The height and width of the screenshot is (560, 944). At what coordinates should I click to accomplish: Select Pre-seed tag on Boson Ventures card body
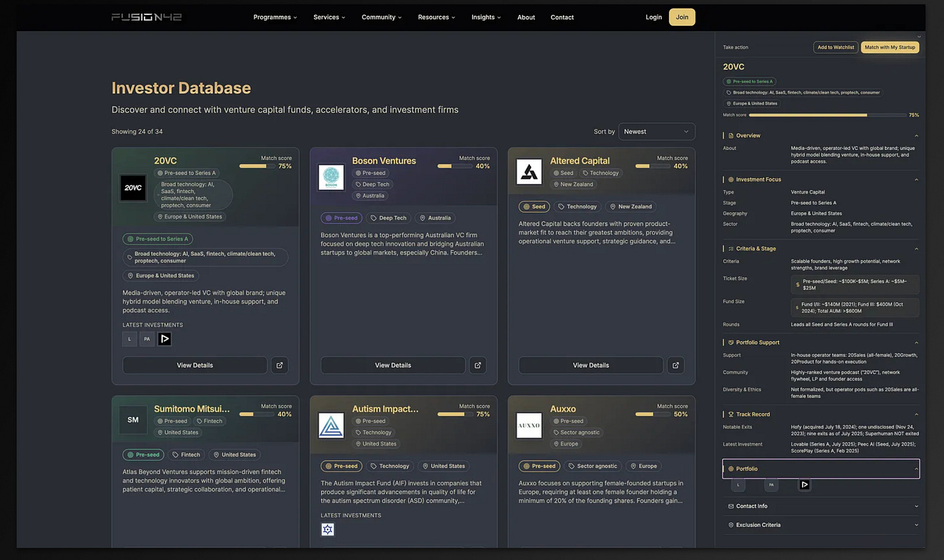(342, 218)
